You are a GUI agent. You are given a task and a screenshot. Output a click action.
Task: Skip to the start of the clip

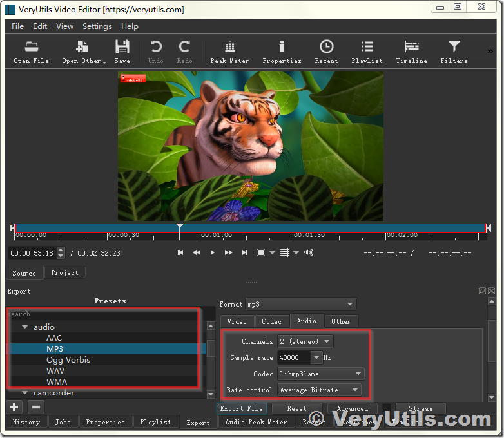tap(180, 252)
